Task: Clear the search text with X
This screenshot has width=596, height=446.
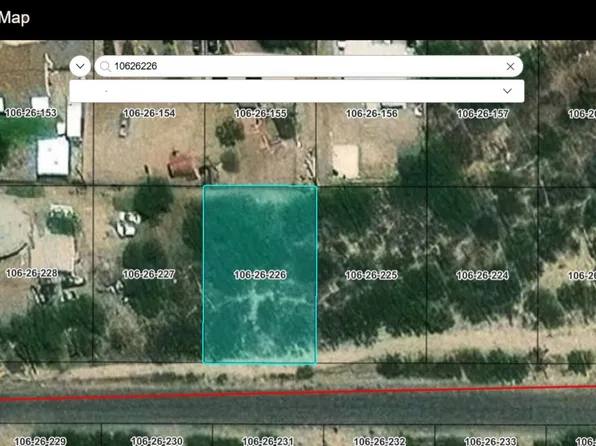Action: (x=510, y=67)
